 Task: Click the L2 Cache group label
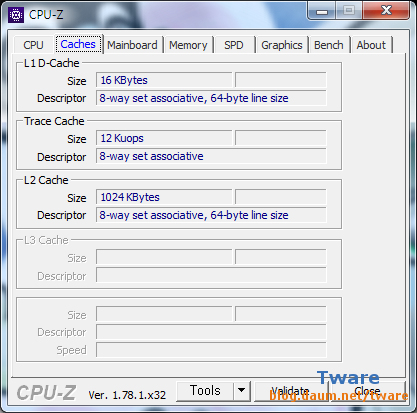tap(46, 180)
